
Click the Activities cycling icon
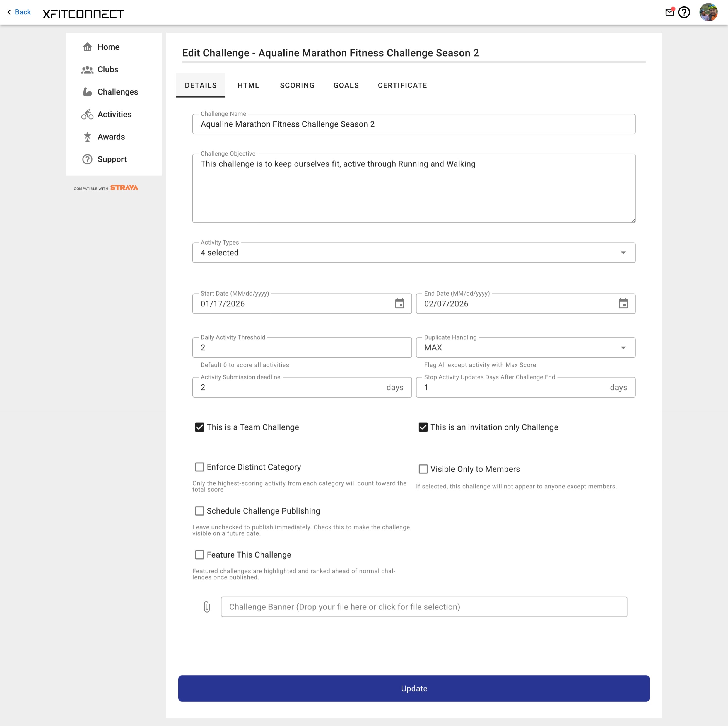[87, 114]
